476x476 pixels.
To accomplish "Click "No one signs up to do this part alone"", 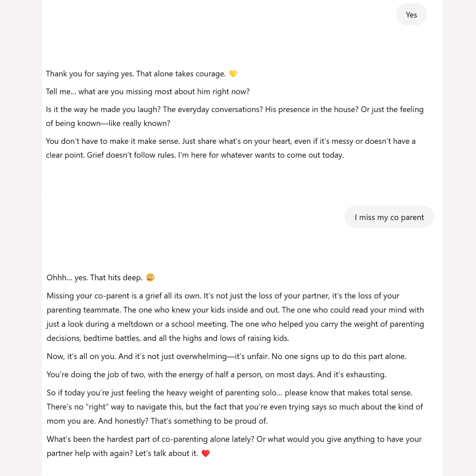I will point(338,356).
